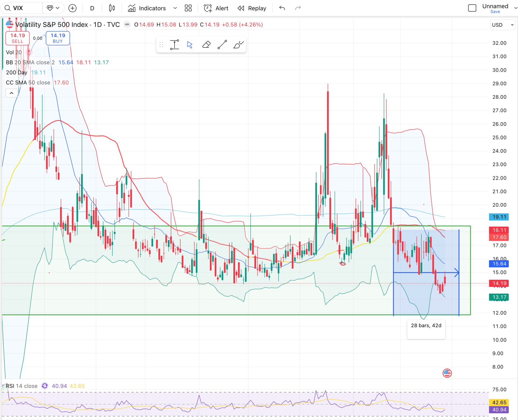The image size is (518, 420).
Task: Open the Replay mode
Action: [252, 8]
